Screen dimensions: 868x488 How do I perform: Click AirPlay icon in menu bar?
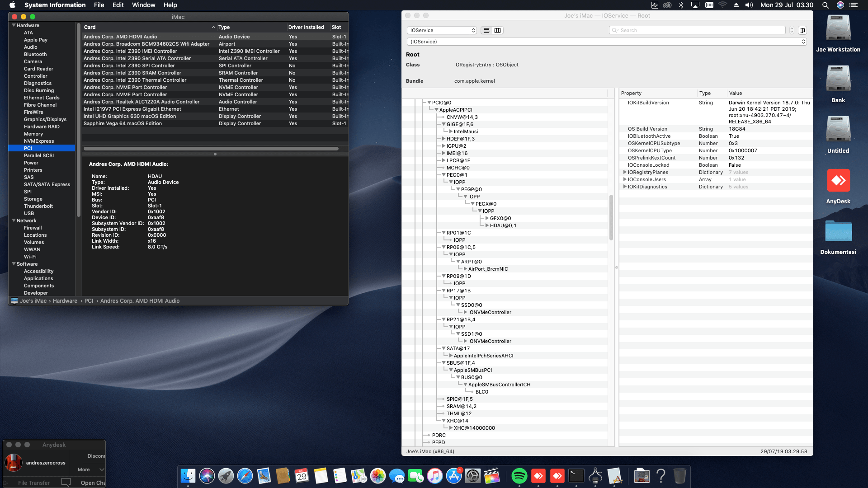coord(695,5)
